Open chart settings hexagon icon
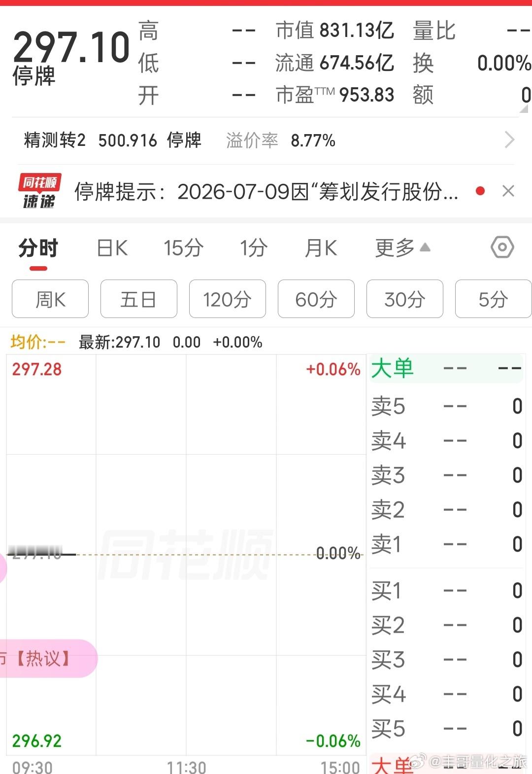 click(x=502, y=247)
